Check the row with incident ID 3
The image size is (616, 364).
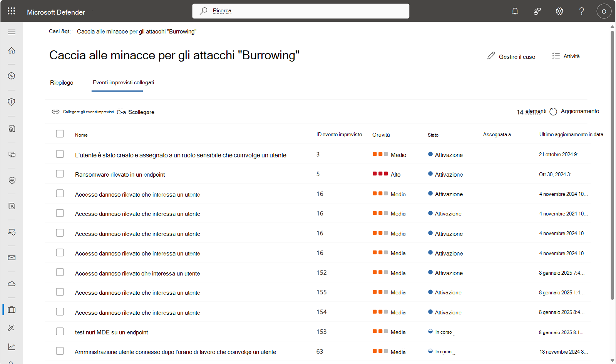(60, 154)
